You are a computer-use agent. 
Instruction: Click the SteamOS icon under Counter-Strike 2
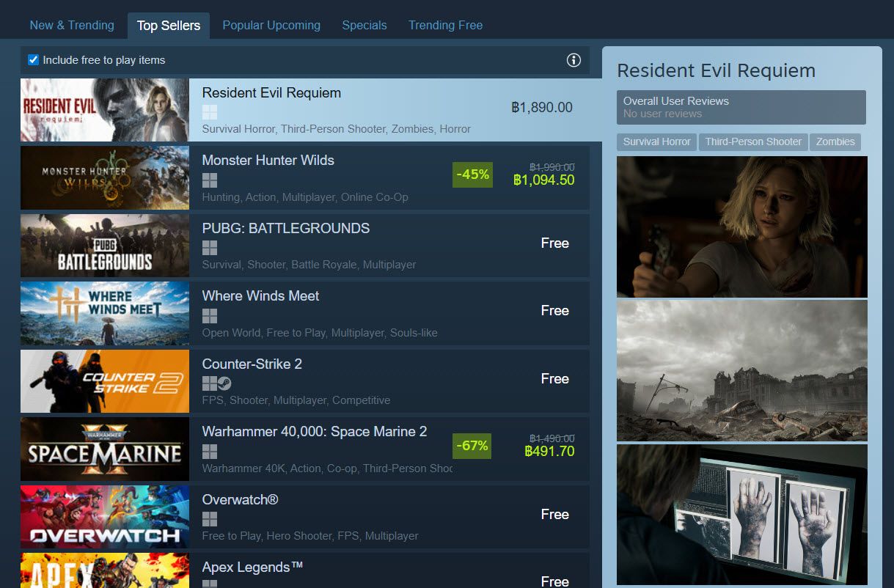[x=224, y=383]
